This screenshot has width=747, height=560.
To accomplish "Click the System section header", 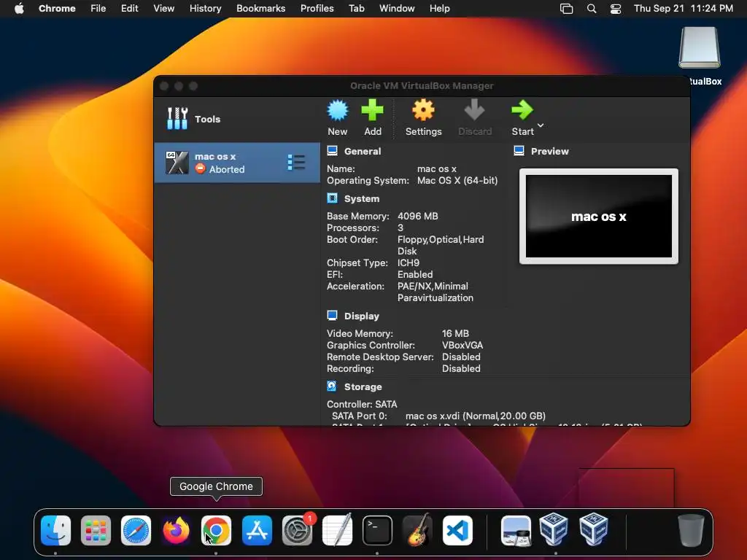I will (362, 198).
